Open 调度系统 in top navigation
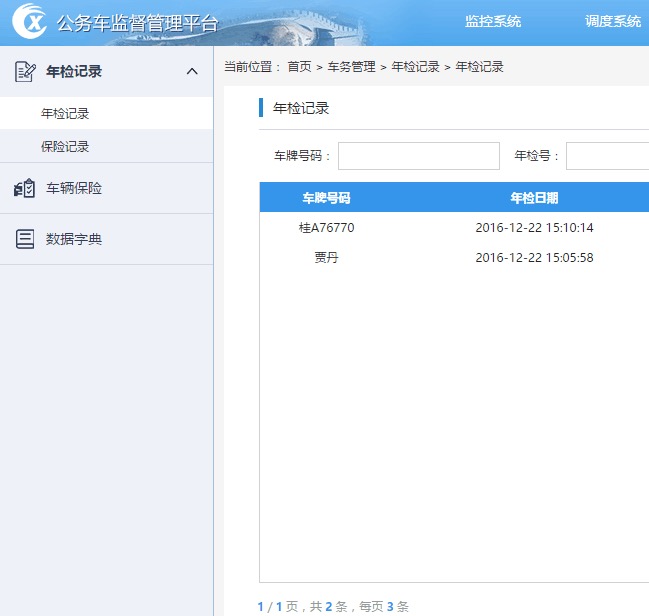This screenshot has width=649, height=616. (x=612, y=21)
